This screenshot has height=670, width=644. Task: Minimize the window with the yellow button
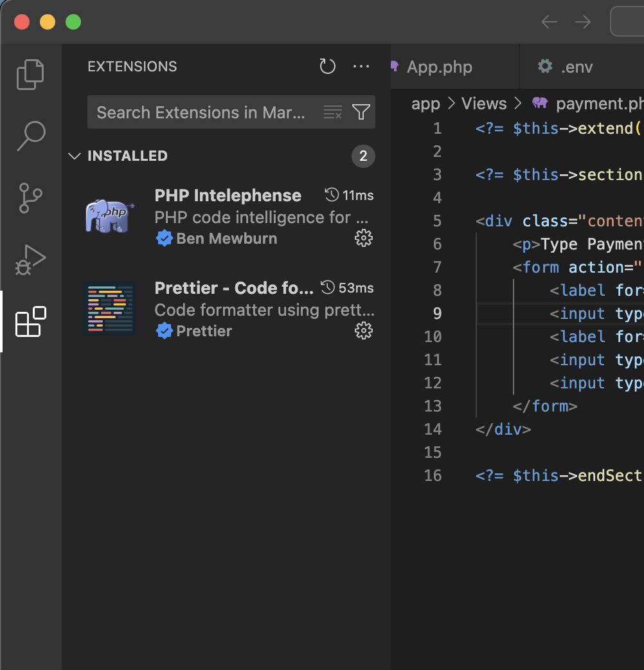point(48,22)
